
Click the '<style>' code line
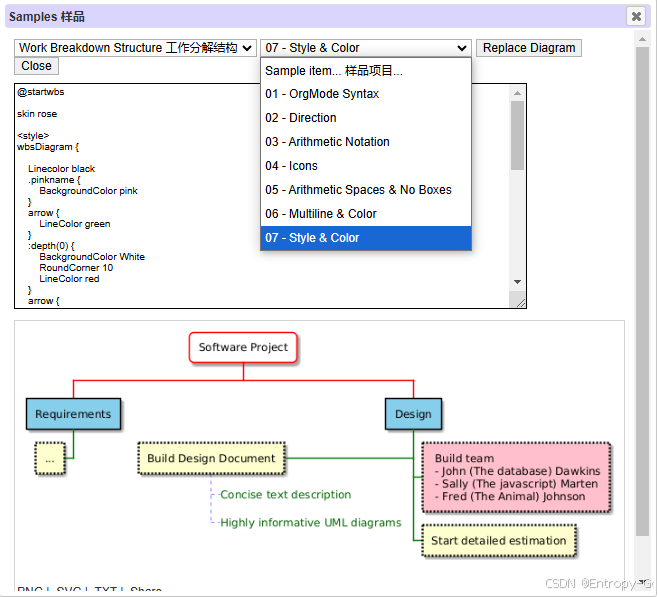pos(33,136)
